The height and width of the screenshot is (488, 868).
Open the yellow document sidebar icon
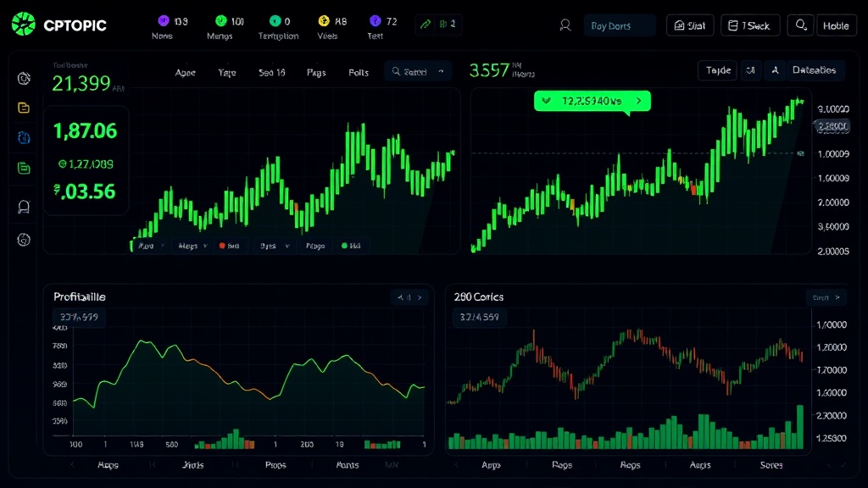tap(24, 108)
